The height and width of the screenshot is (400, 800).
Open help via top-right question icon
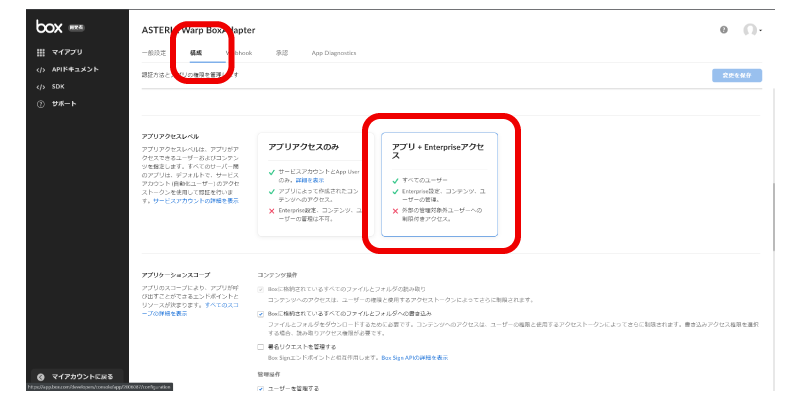[723, 30]
